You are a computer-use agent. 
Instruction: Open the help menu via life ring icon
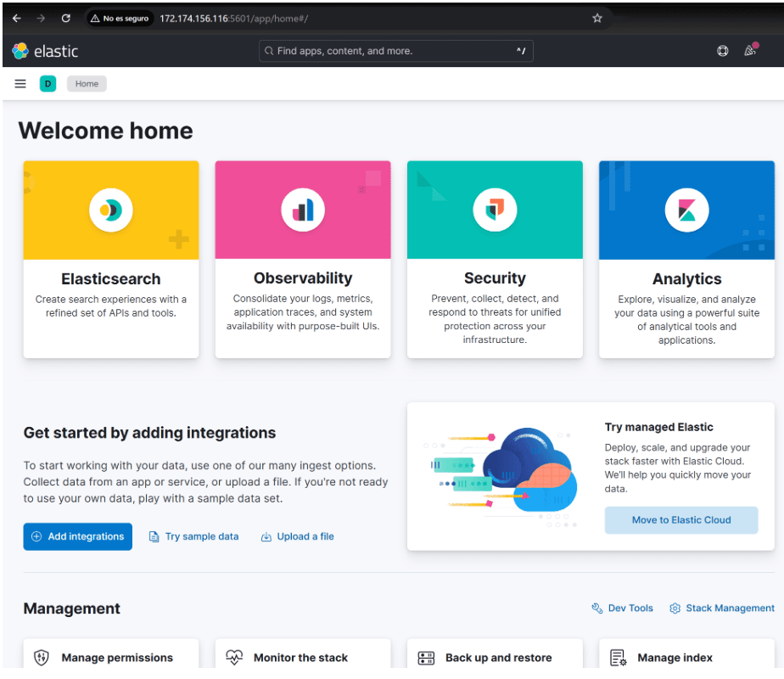[722, 51]
